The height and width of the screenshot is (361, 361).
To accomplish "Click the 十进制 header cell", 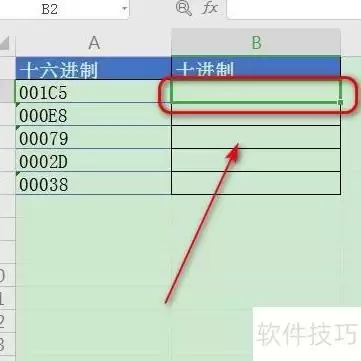I will [x=256, y=68].
